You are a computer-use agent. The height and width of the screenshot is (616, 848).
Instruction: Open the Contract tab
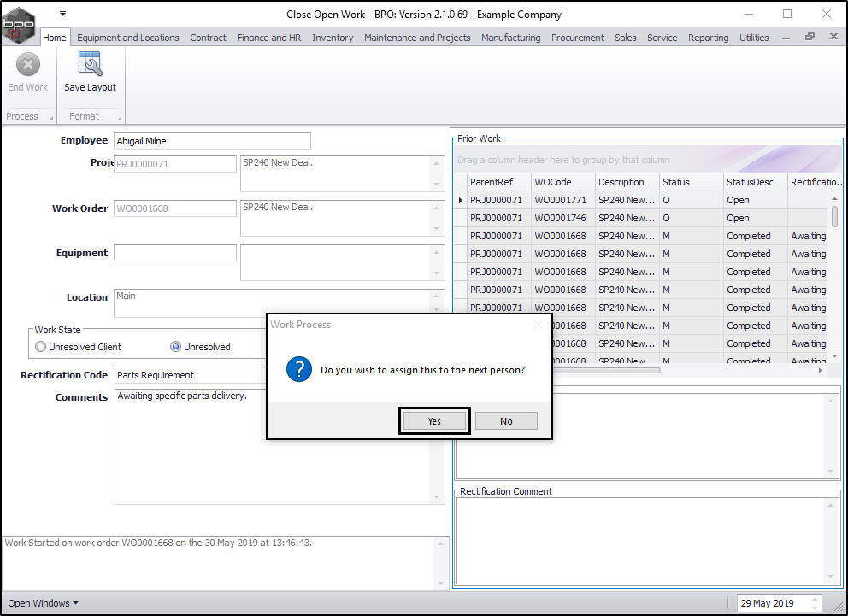coord(209,38)
